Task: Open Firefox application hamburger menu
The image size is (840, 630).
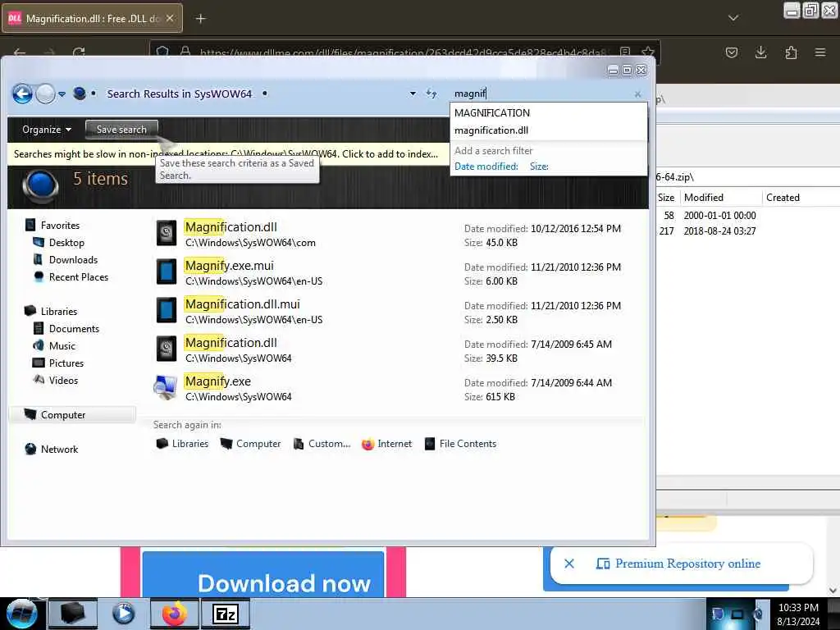Action: [820, 52]
